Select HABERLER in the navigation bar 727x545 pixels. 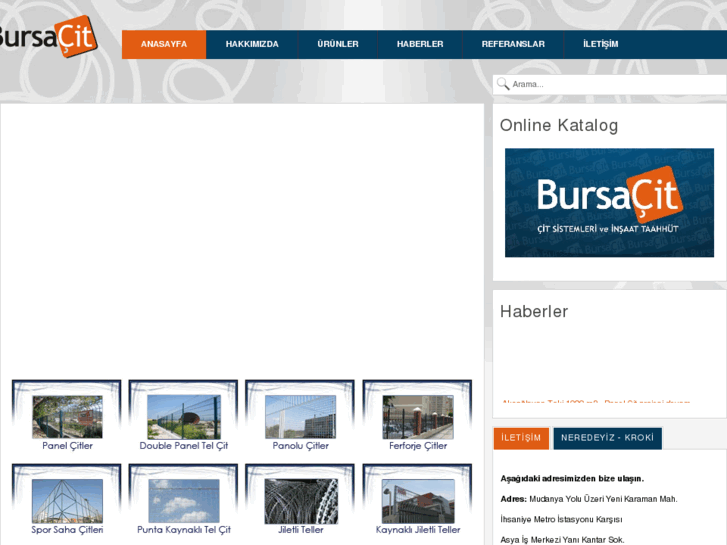(420, 45)
